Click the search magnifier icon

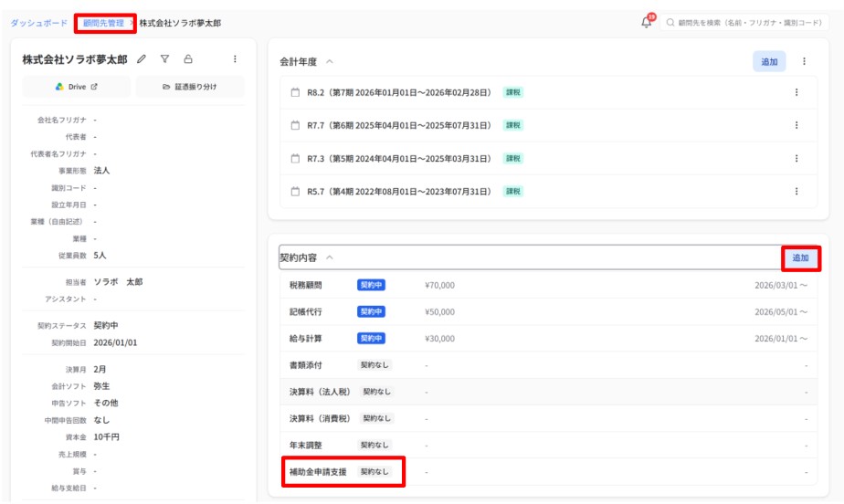[670, 23]
